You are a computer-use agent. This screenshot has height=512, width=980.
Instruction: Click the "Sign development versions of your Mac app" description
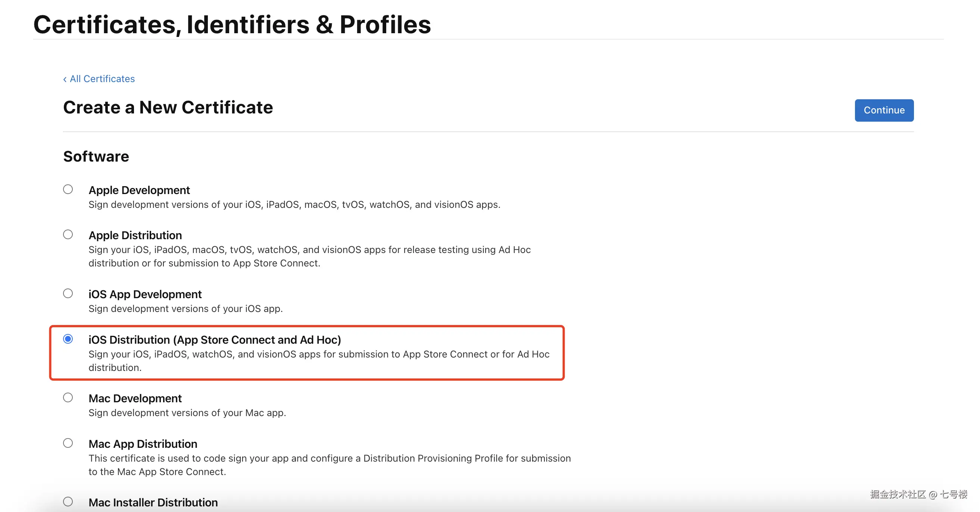pyautogui.click(x=187, y=413)
